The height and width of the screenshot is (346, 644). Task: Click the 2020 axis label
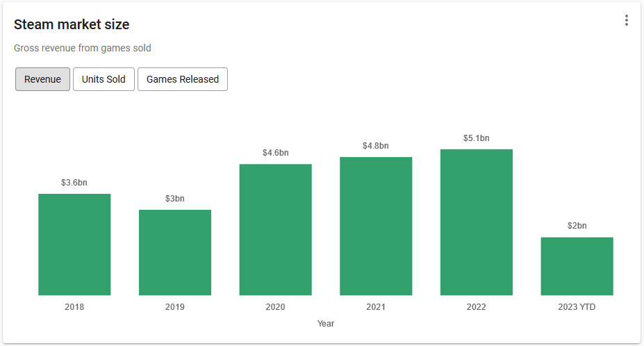pyautogui.click(x=276, y=307)
